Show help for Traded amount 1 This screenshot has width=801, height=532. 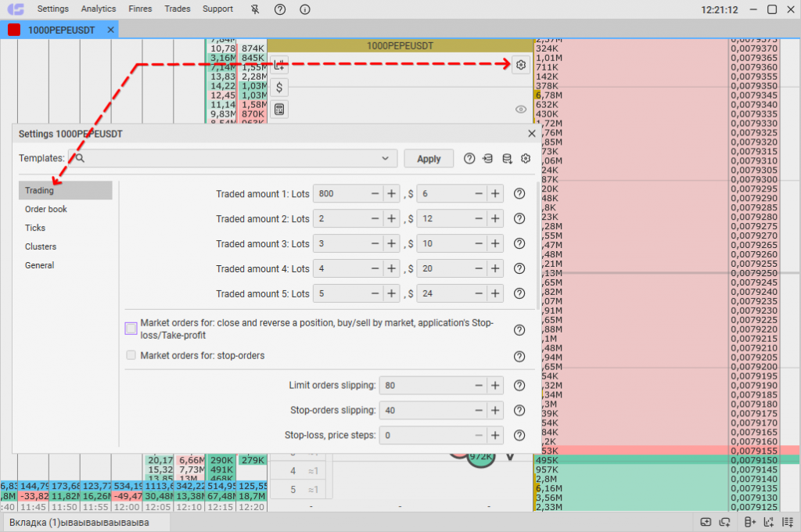519,194
